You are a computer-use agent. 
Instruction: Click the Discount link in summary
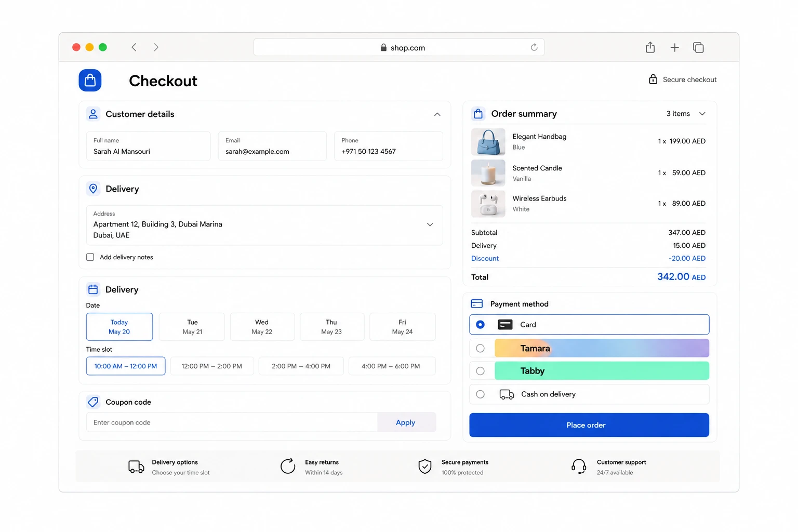[x=485, y=258]
